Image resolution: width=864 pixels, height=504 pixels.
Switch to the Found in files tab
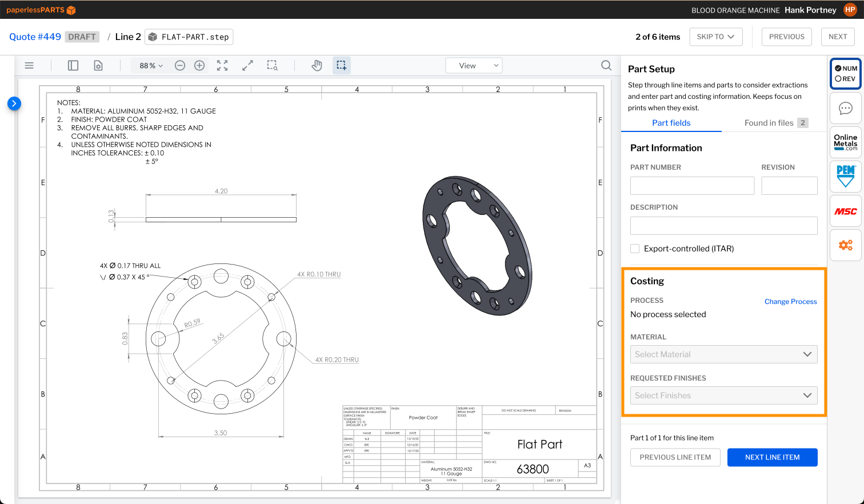pos(775,123)
